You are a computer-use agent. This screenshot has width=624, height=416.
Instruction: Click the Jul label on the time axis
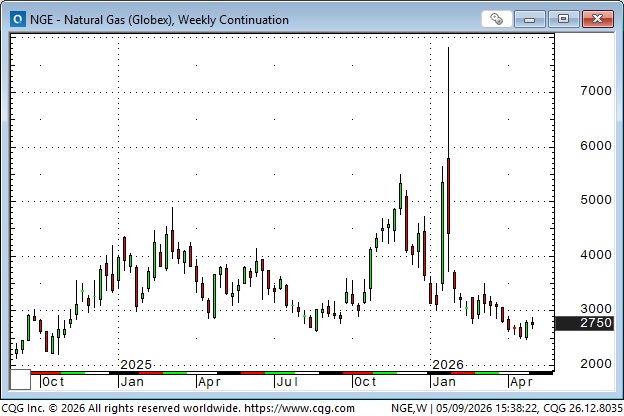(x=287, y=382)
